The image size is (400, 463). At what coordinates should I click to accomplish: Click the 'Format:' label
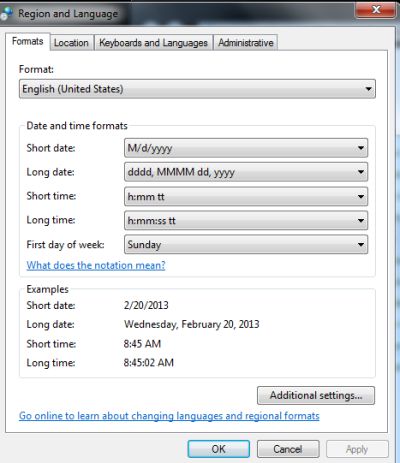pyautogui.click(x=36, y=69)
